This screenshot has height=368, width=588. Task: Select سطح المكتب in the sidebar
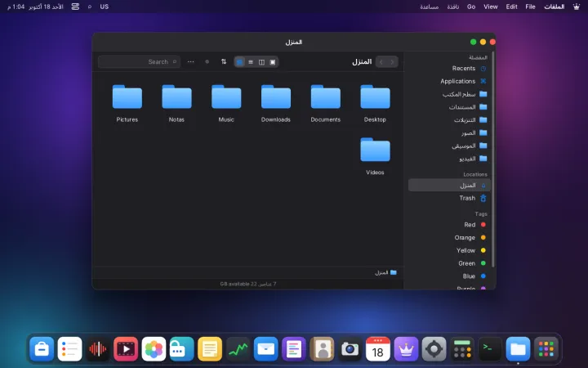(x=450, y=94)
